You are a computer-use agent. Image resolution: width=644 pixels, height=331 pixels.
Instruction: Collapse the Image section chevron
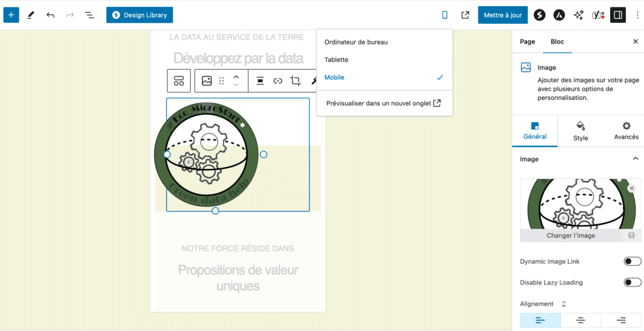coord(635,159)
